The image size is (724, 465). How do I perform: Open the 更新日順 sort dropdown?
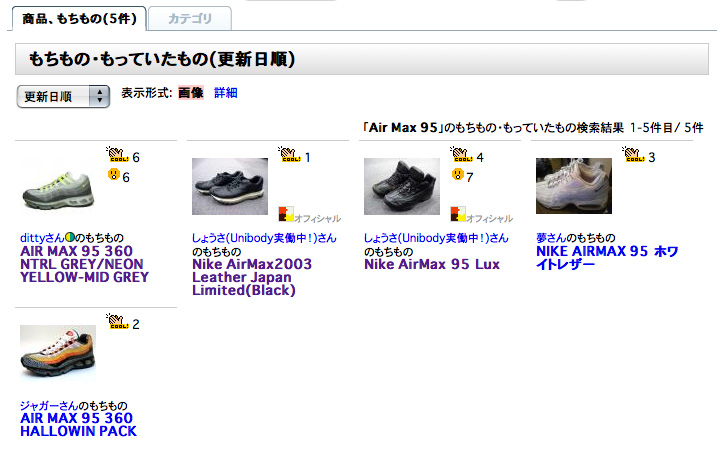[x=63, y=97]
